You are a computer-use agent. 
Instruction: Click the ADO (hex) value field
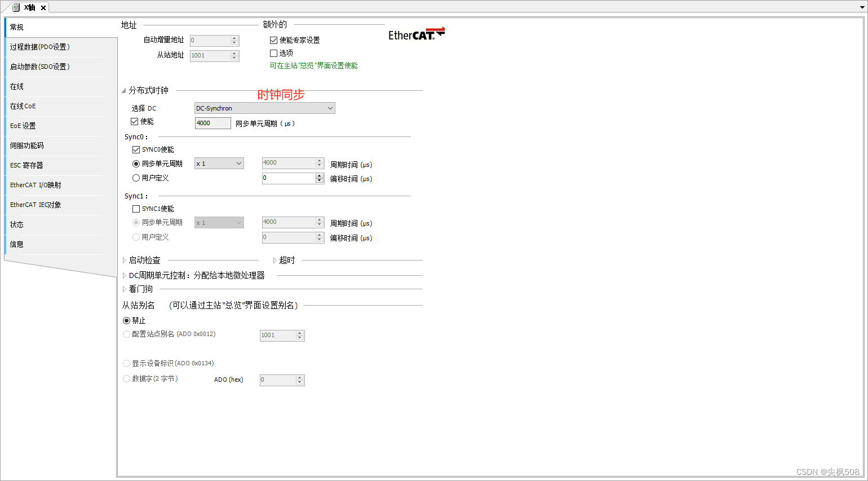278,380
